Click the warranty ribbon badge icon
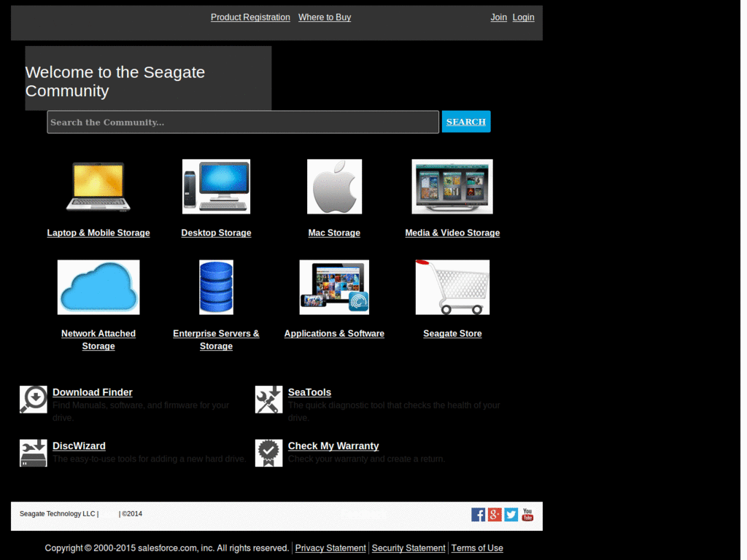 tap(268, 453)
